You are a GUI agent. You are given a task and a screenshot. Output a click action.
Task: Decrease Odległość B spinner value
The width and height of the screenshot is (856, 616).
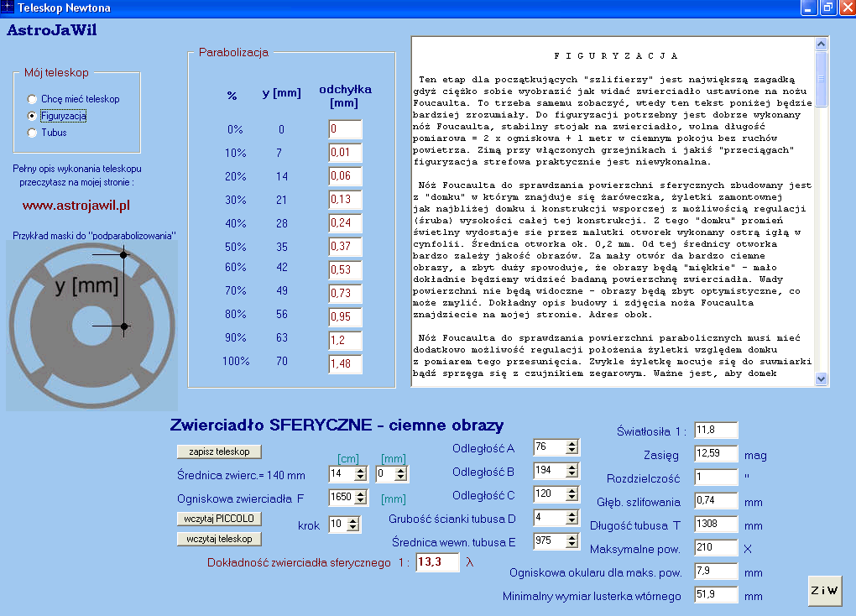(572, 473)
